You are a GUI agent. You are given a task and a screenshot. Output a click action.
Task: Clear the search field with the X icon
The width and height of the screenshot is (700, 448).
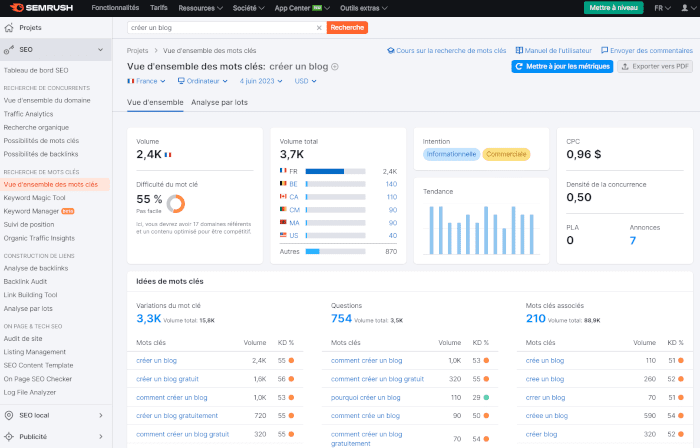click(x=319, y=28)
